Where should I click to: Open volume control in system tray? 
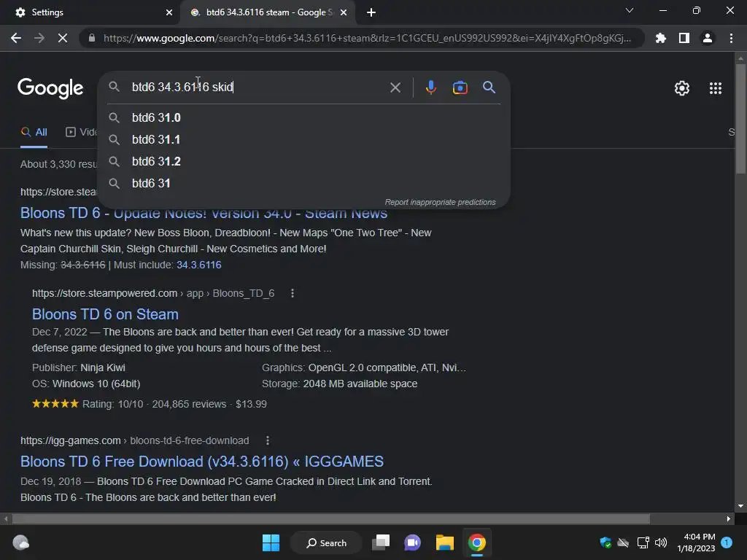(661, 542)
